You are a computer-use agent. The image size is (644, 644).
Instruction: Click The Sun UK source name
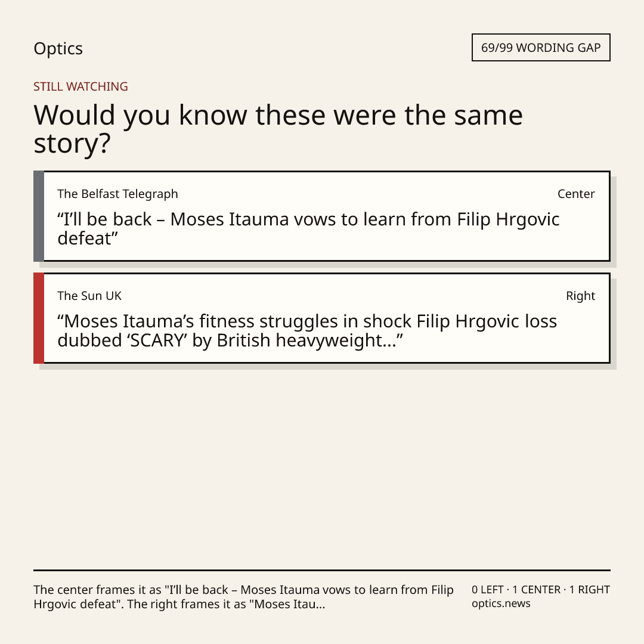89,296
